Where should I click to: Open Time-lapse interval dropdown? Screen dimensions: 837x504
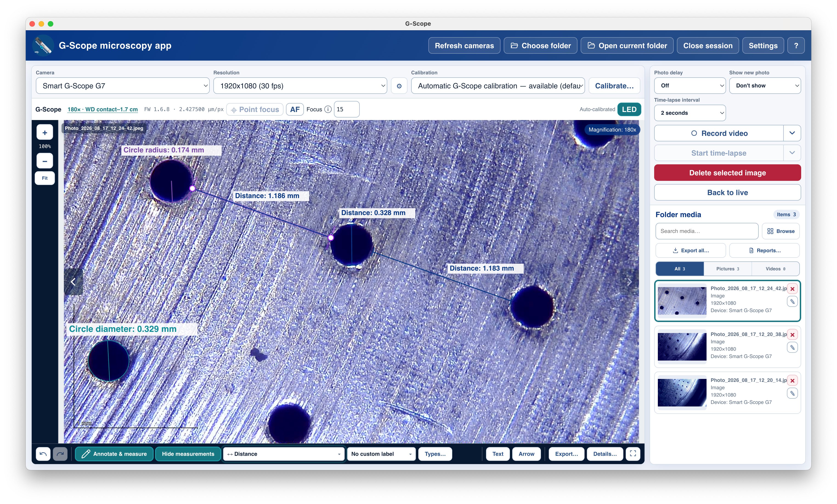(x=690, y=113)
